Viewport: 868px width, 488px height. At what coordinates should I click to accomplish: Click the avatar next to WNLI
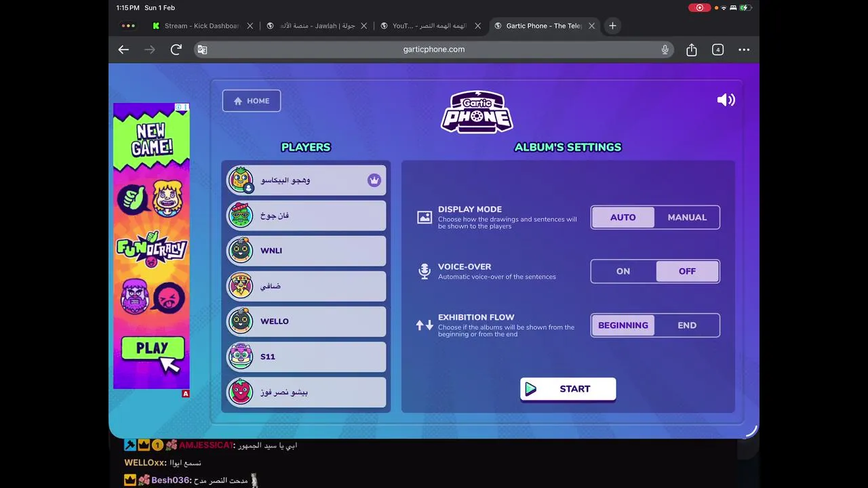click(240, 251)
